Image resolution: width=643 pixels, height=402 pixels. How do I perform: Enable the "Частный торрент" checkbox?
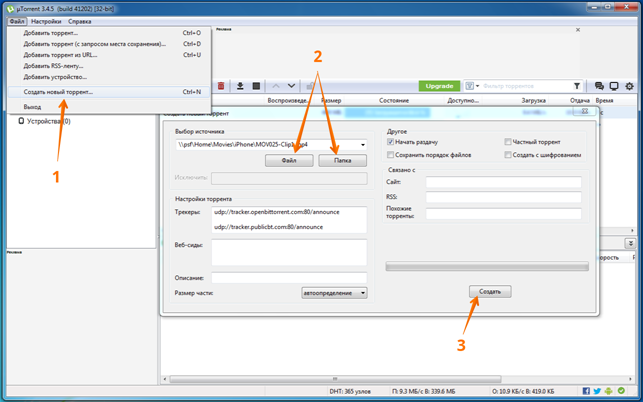[508, 142]
